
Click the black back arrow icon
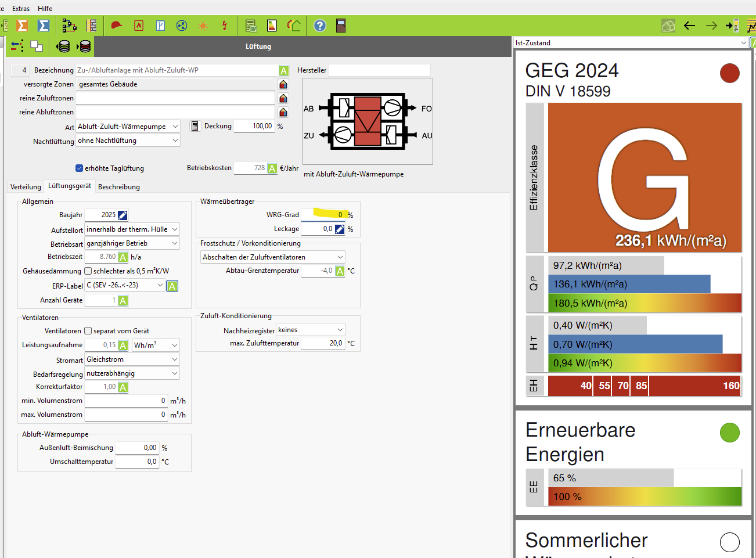coord(690,26)
